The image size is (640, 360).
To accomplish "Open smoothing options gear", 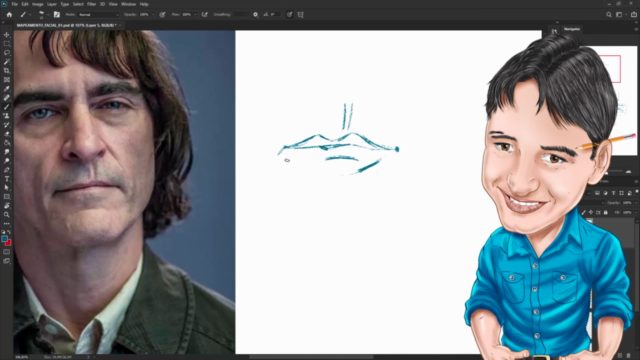I will (256, 15).
